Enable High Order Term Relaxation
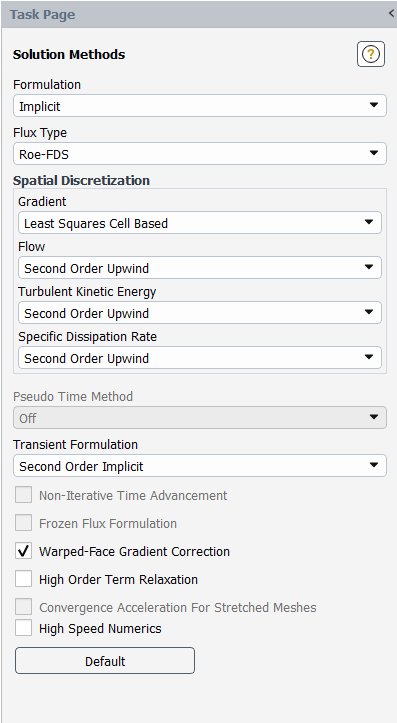 24,579
